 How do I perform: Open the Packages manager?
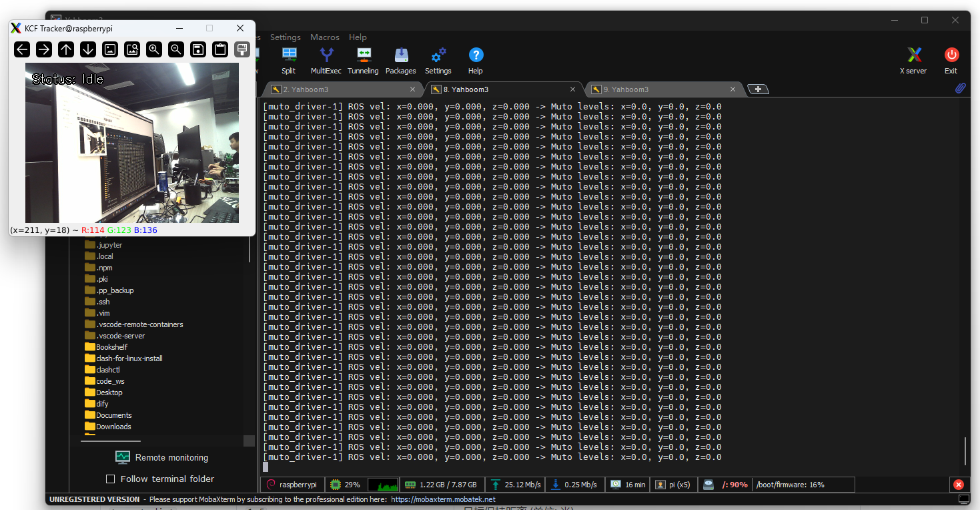click(401, 60)
